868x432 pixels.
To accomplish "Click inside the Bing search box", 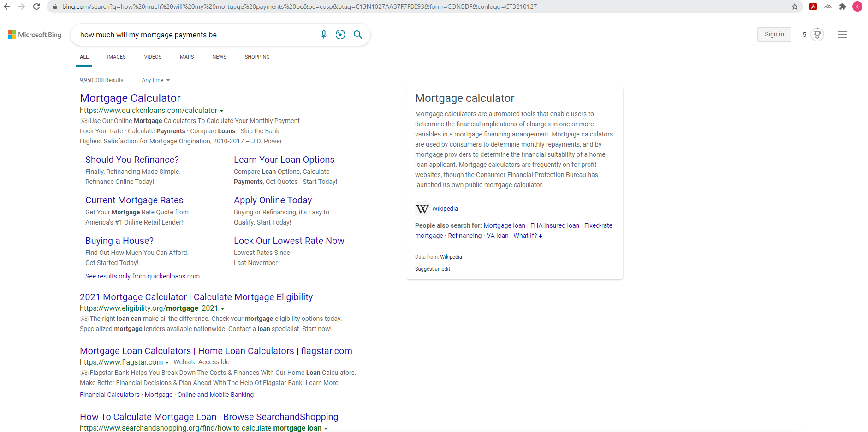I will 194,35.
